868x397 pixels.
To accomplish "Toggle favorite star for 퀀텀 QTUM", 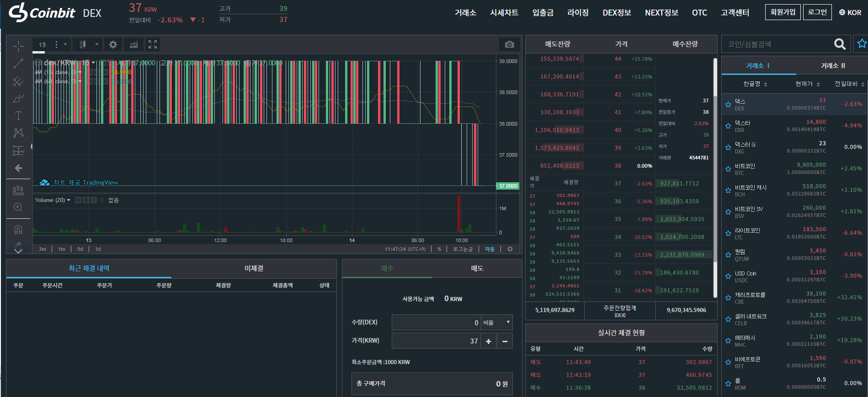I will click(x=728, y=254).
